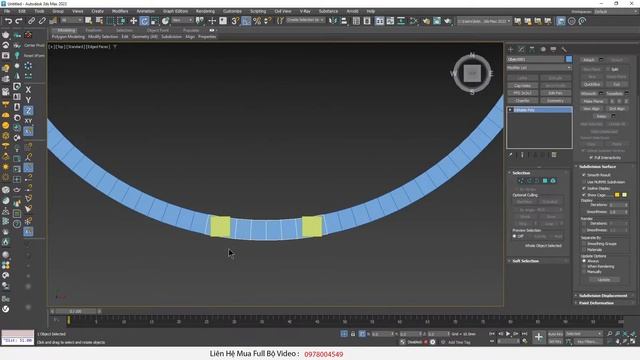Viewport: 640px width, 360px height.
Task: Pin the modifier stack
Action: tap(511, 155)
